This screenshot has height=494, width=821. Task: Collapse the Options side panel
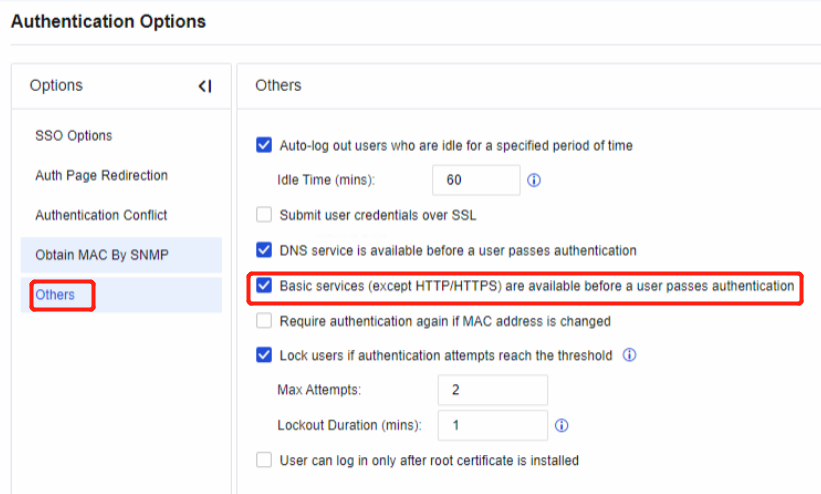(204, 86)
